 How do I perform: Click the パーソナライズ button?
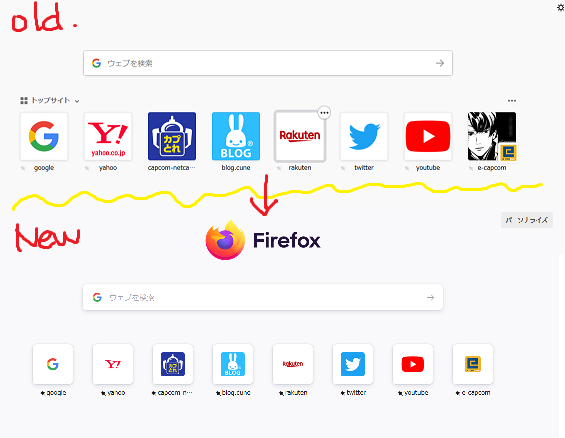526,220
